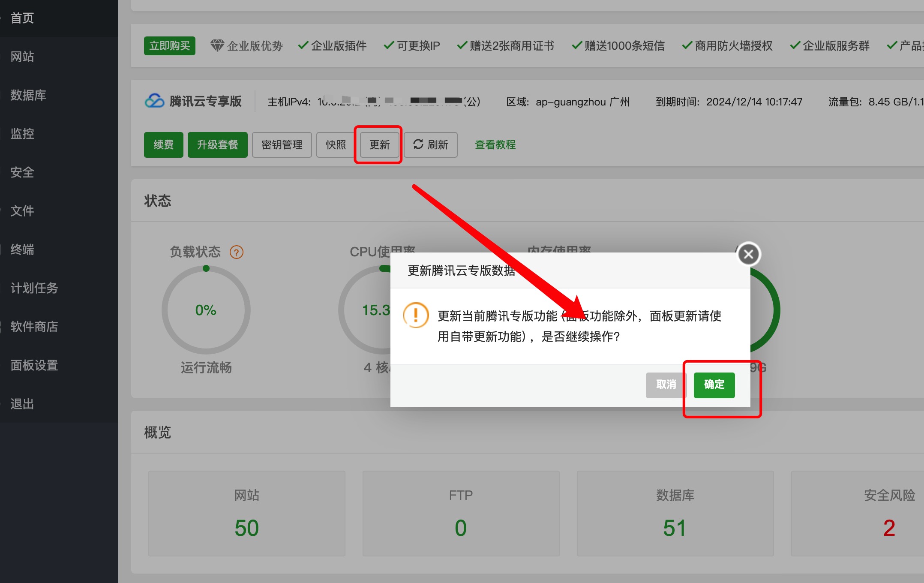Open 密钥管理 key management

(282, 145)
